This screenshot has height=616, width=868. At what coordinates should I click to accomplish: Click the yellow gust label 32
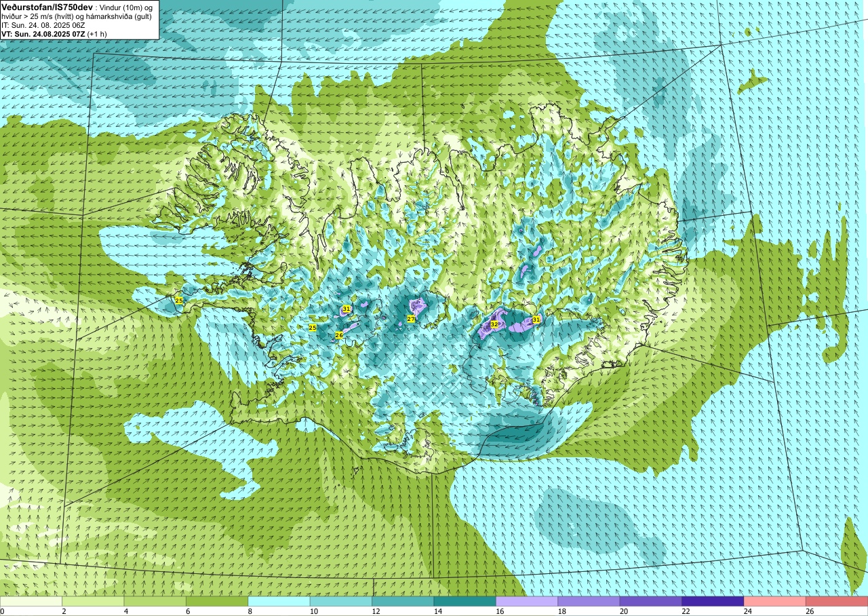coord(494,325)
